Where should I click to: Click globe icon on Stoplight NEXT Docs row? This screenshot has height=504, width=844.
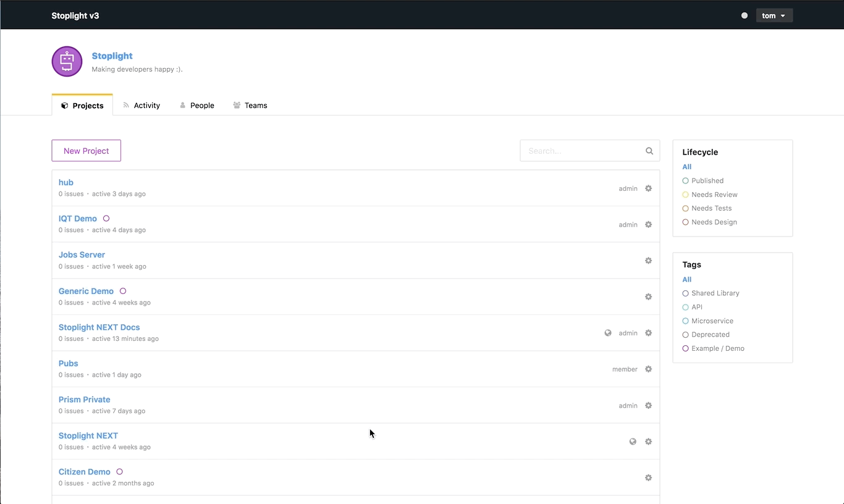tap(608, 333)
